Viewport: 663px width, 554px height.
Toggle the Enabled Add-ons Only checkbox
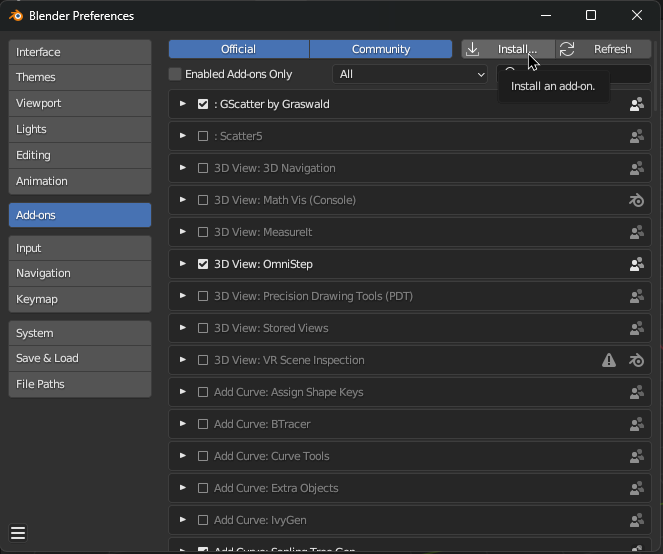(x=176, y=74)
